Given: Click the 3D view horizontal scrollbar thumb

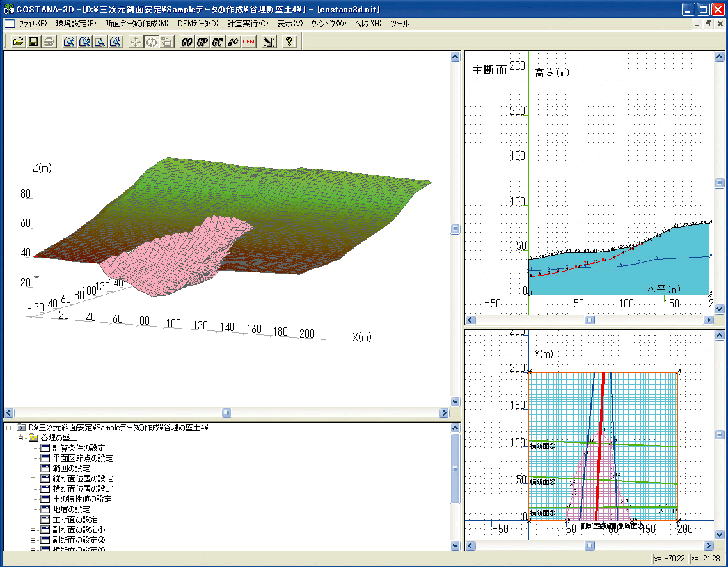Looking at the screenshot, I should pos(226,413).
